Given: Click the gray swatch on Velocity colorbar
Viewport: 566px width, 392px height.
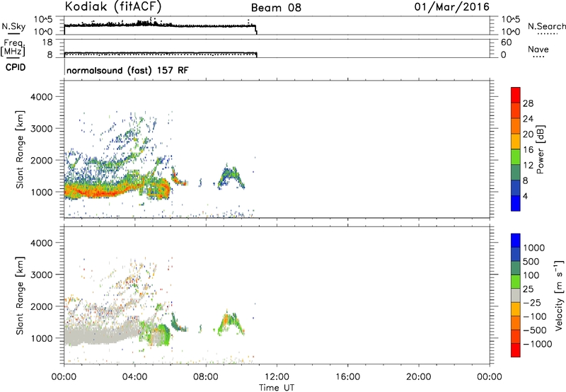Looking at the screenshot, I should click(x=516, y=295).
